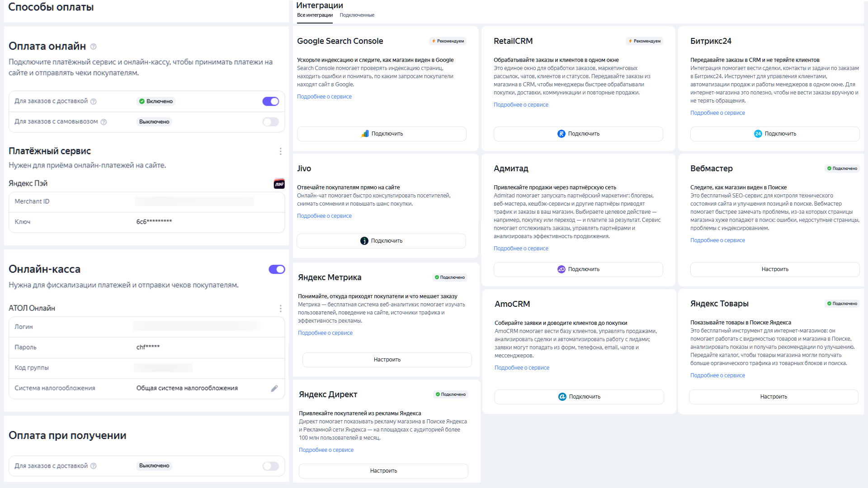Click the Включено status badge
The width and height of the screenshot is (868, 488).
coord(156,102)
